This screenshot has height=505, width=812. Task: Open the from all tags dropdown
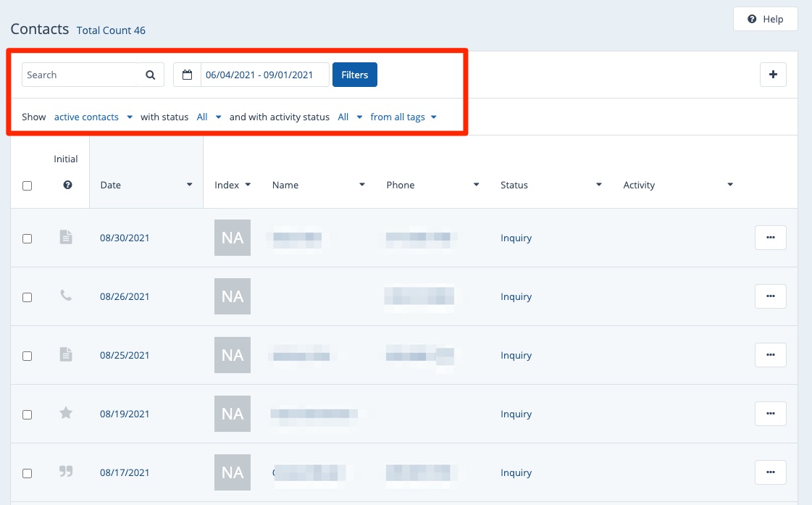coord(403,117)
